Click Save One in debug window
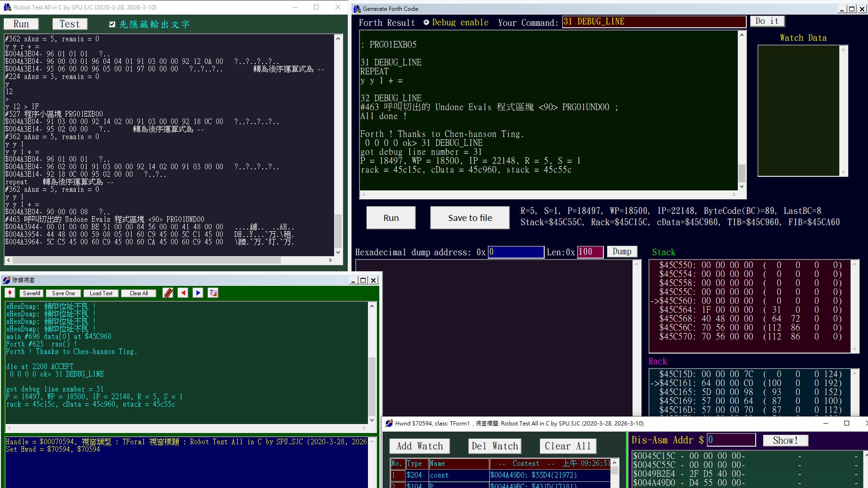Screen dimensions: 868x488 (x=63, y=293)
